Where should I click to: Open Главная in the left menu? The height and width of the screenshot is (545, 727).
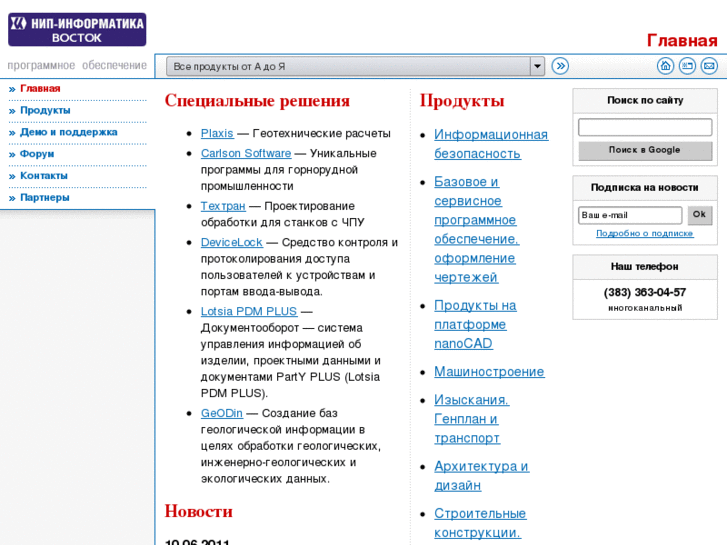pyautogui.click(x=40, y=89)
